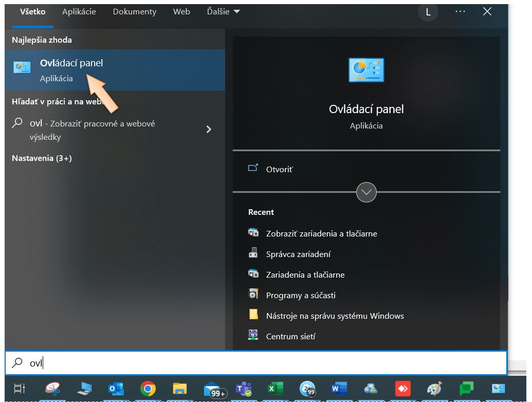This screenshot has width=532, height=402.
Task: Open Outlook from the taskbar
Action: pyautogui.click(x=116, y=389)
